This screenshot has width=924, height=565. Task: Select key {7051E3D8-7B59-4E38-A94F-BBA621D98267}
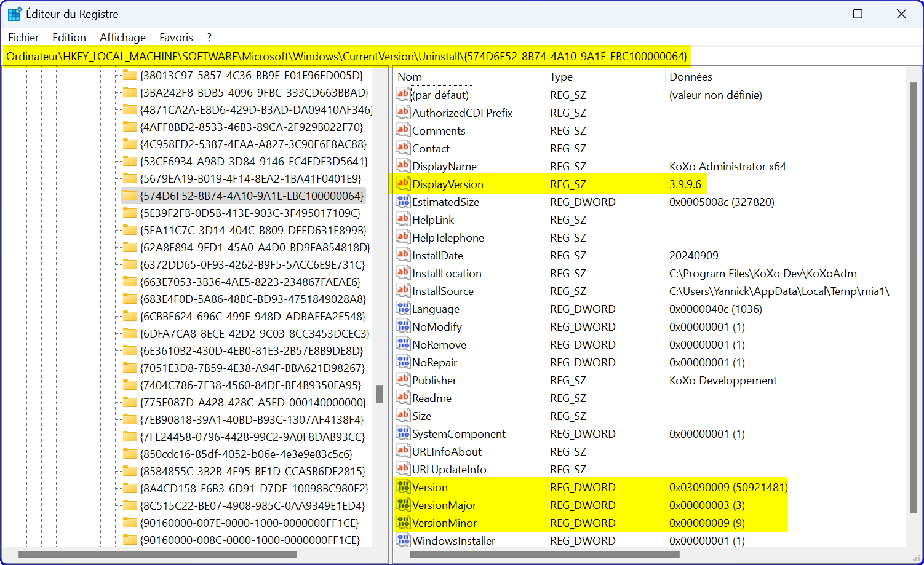point(252,368)
